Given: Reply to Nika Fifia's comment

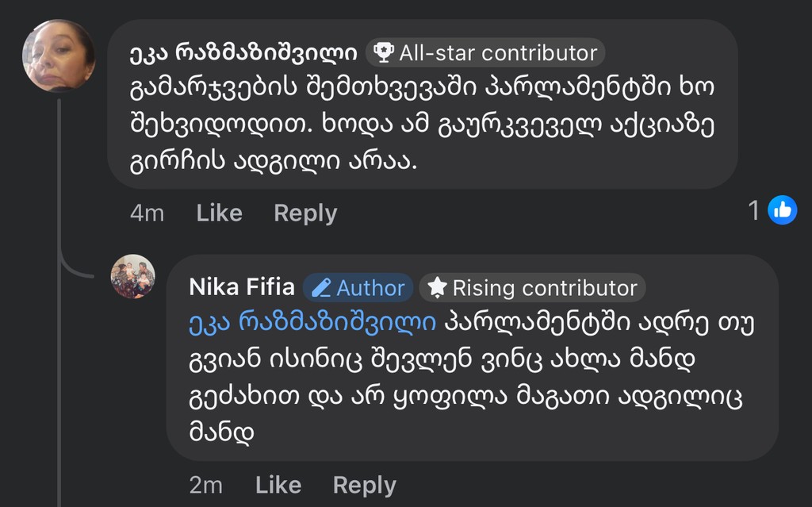Looking at the screenshot, I should (x=364, y=485).
